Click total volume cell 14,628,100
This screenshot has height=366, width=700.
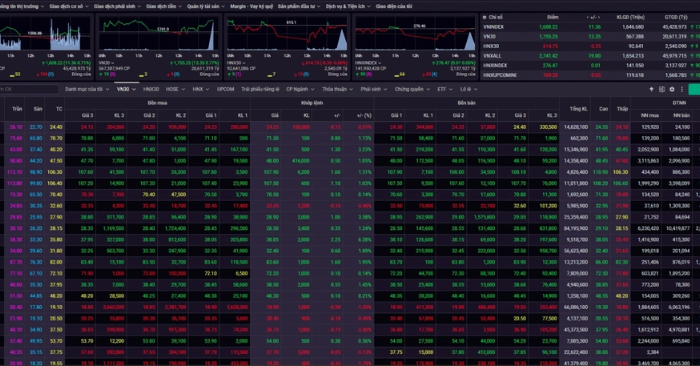coord(576,127)
